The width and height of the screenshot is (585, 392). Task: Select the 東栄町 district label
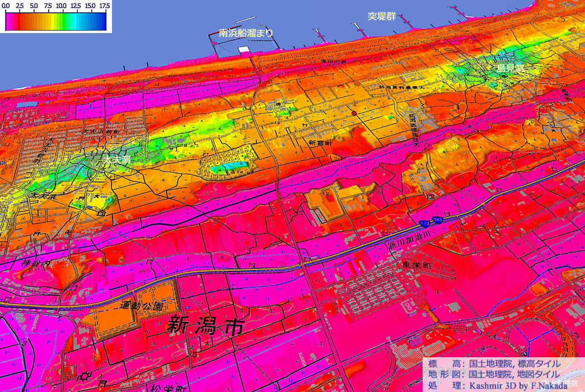pos(418,264)
